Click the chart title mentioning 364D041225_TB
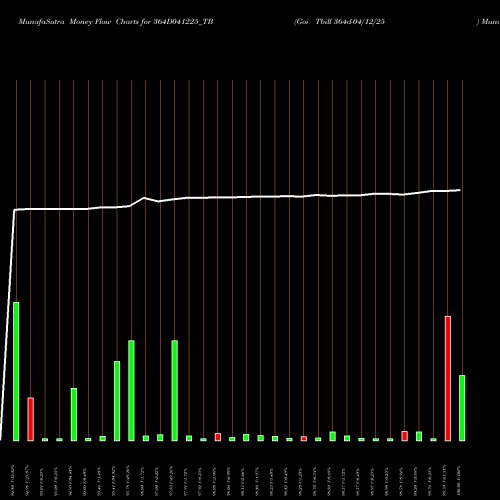 116,22
